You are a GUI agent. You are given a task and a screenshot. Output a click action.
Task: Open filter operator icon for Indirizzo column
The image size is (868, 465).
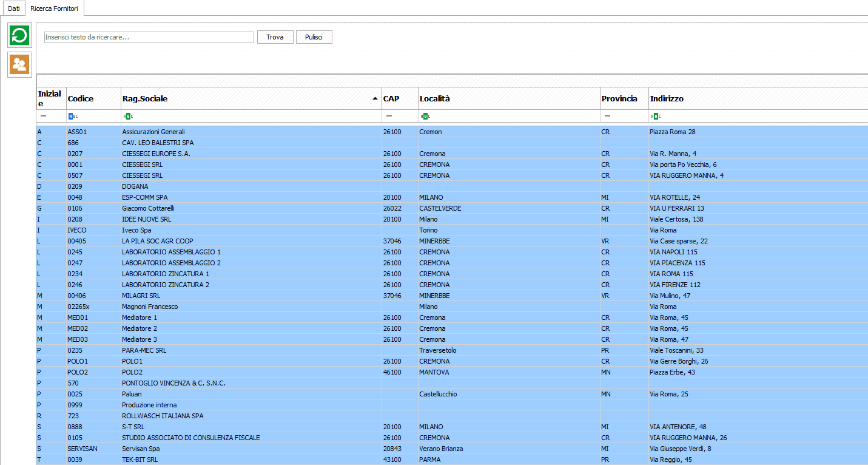[655, 116]
